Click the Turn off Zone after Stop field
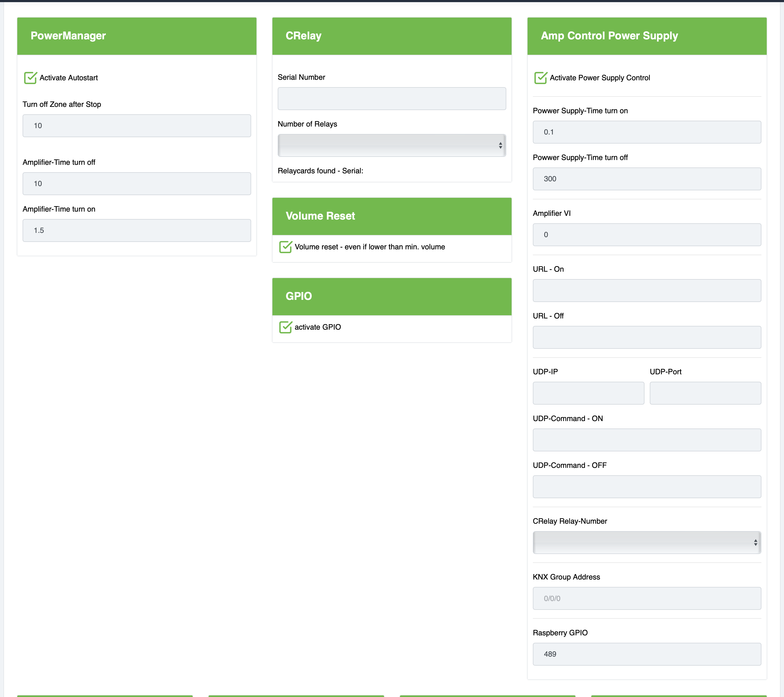 tap(137, 126)
